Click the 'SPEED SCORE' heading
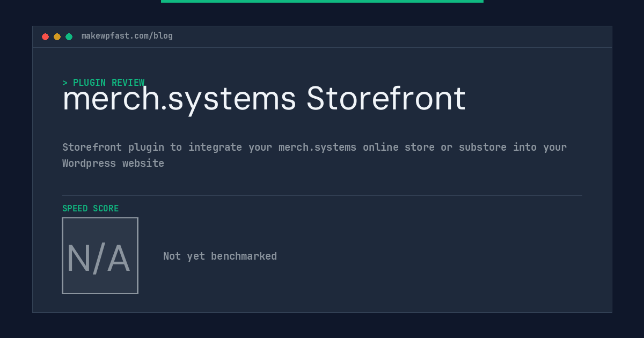 coord(91,208)
